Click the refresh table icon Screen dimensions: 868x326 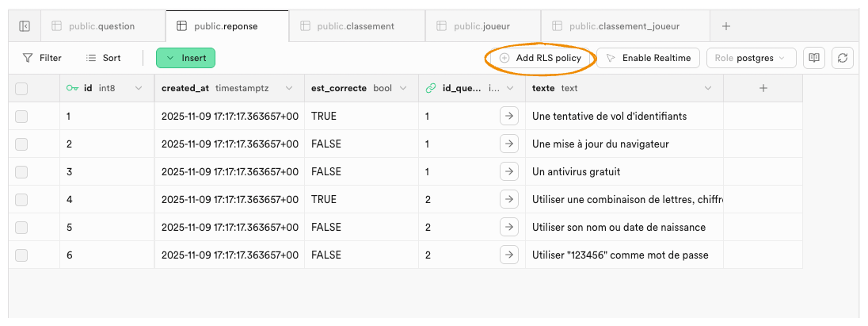click(x=843, y=58)
